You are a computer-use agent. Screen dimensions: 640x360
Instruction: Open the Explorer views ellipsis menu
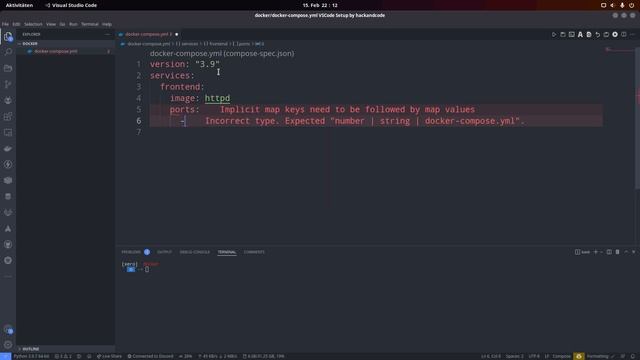click(x=107, y=34)
